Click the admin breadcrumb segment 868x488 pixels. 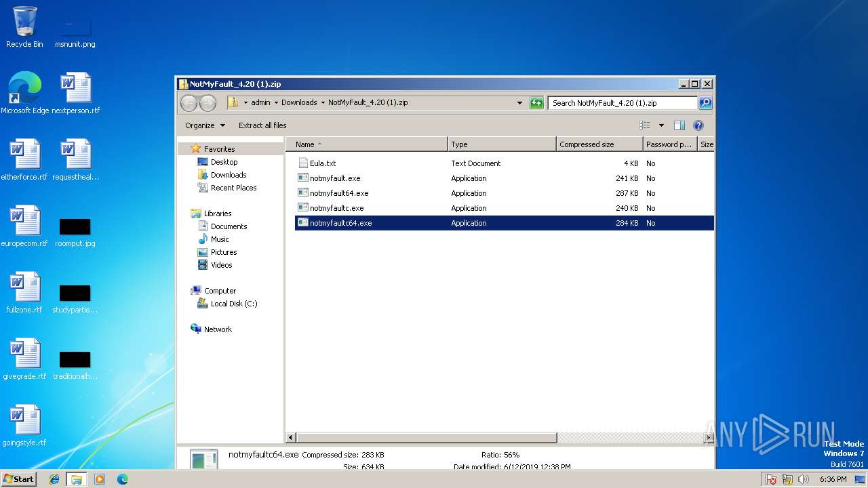pyautogui.click(x=260, y=103)
